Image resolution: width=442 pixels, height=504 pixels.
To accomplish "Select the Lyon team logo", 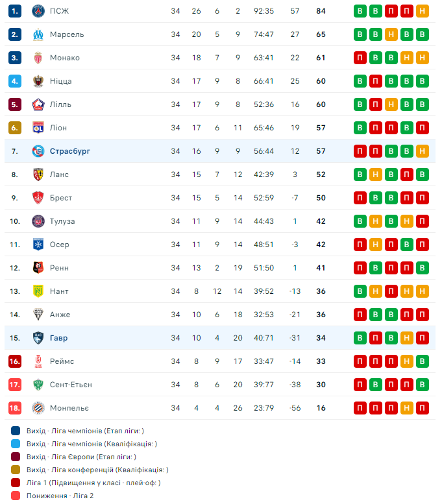I will [38, 128].
